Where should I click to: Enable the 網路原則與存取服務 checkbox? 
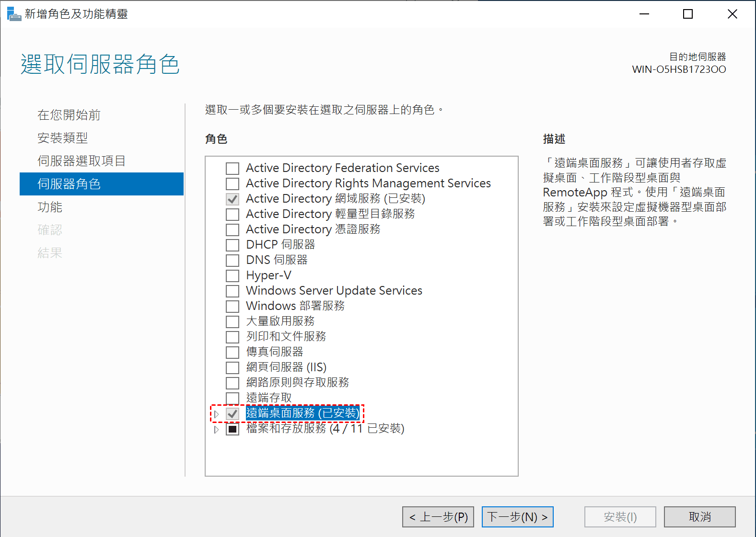coord(233,383)
